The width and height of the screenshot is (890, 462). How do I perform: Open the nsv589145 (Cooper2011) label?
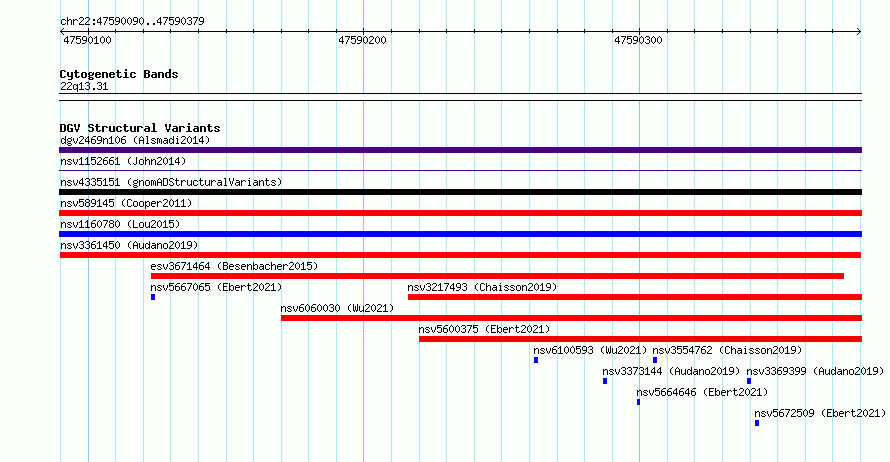click(x=126, y=203)
